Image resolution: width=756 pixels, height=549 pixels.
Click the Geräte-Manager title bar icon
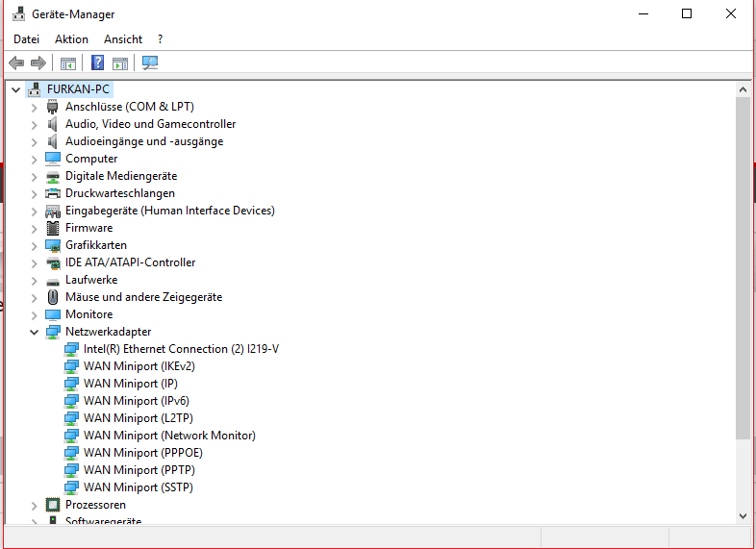19,14
